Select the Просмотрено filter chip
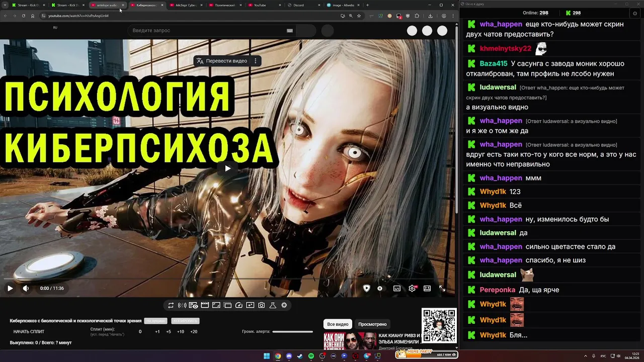 pyautogui.click(x=372, y=324)
